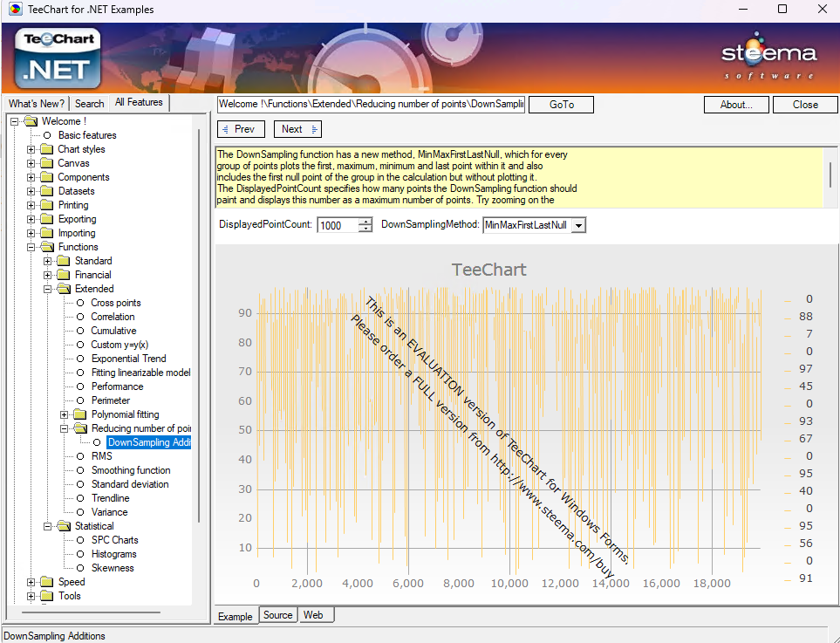The height and width of the screenshot is (643, 840).
Task: Select the Example tab below chart
Action: tap(236, 616)
